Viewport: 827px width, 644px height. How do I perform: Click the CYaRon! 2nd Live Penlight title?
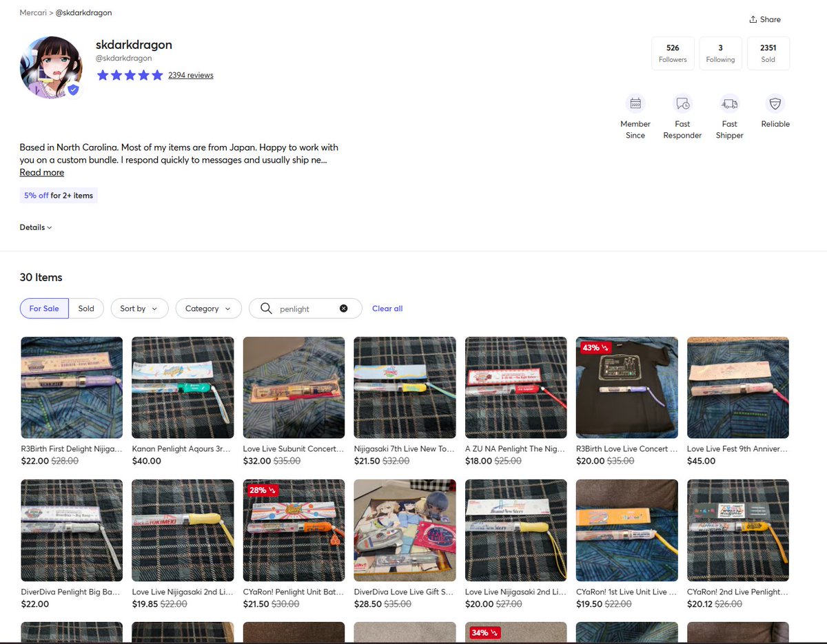pos(738,592)
